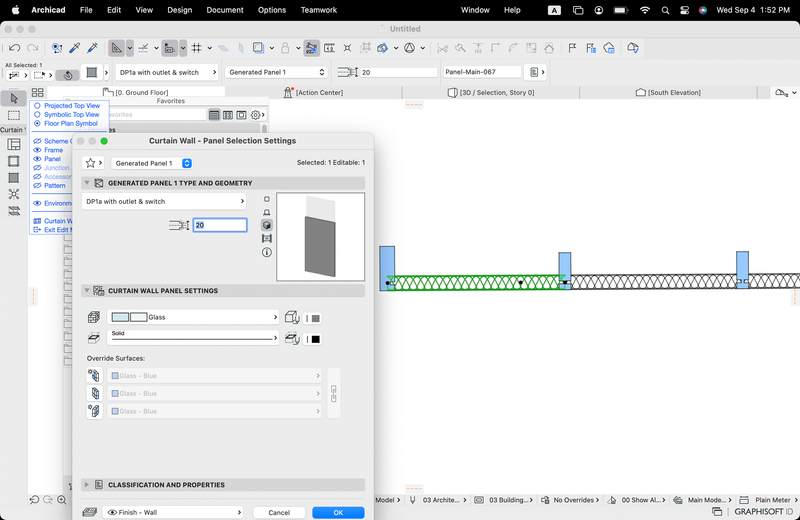Open Favorites star button in the dialog
This screenshot has height=520, width=800.
coord(93,163)
